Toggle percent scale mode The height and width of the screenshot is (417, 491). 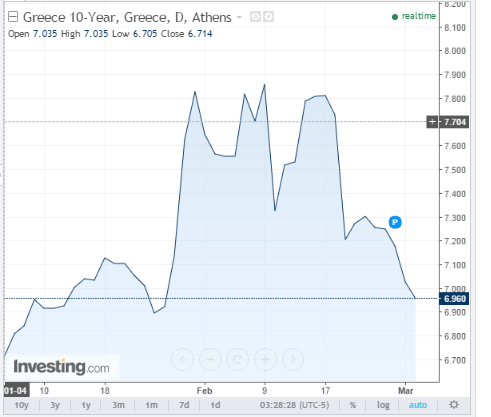click(x=353, y=405)
